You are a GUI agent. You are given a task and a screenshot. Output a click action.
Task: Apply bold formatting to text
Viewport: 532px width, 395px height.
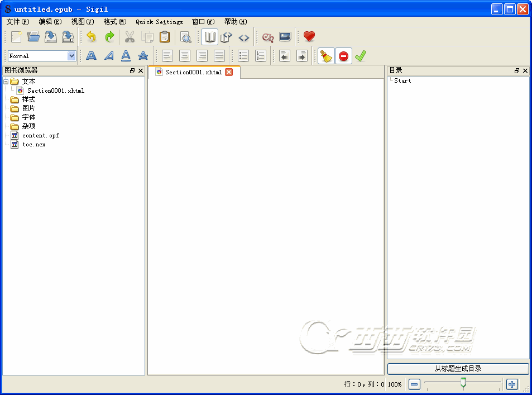tap(91, 56)
